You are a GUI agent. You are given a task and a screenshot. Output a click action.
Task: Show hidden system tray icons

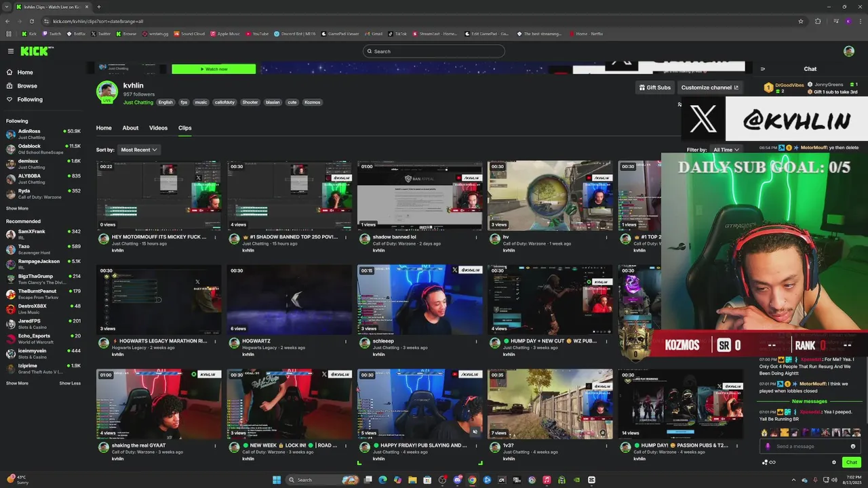(795, 480)
